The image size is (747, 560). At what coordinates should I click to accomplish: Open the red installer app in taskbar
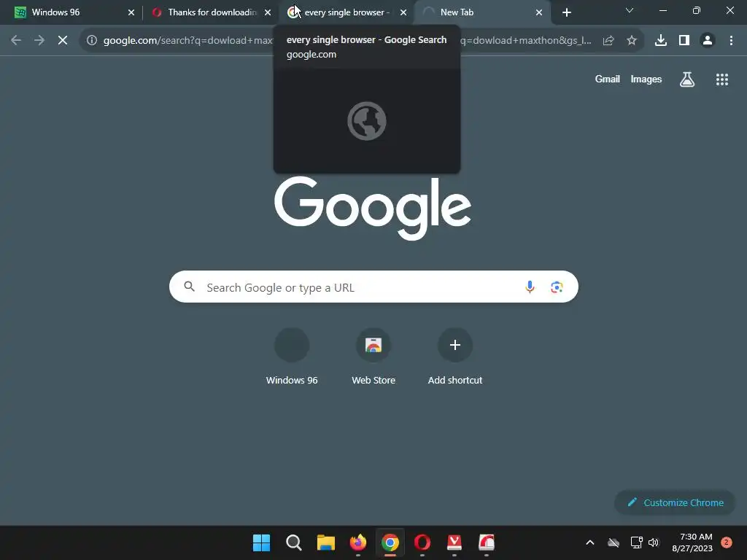(x=487, y=542)
